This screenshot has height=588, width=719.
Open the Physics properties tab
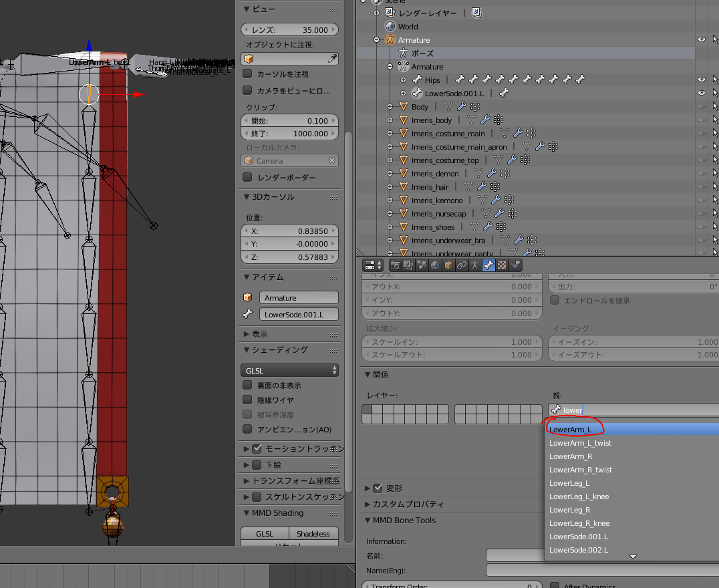pos(515,265)
